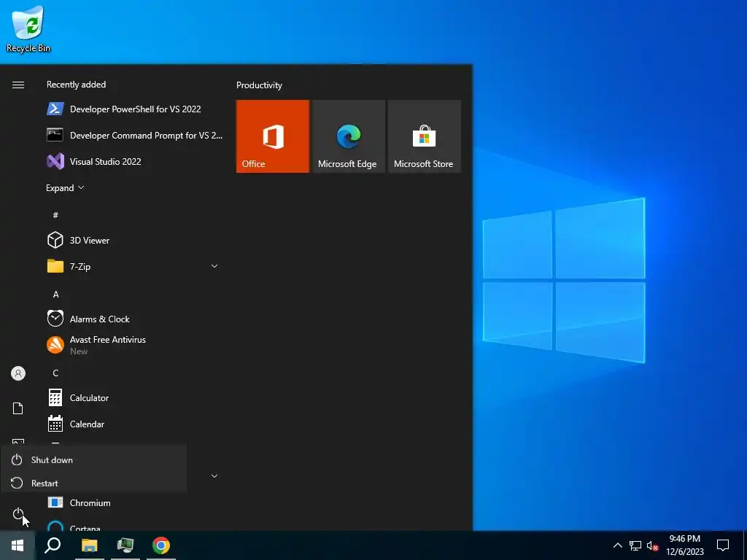Open the Microsoft Store tile
This screenshot has width=747, height=560.
click(x=425, y=136)
